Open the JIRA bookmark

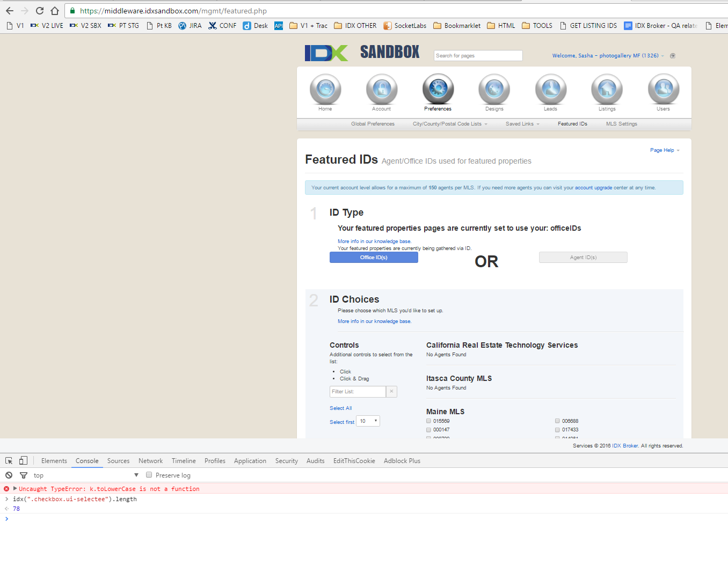point(190,26)
